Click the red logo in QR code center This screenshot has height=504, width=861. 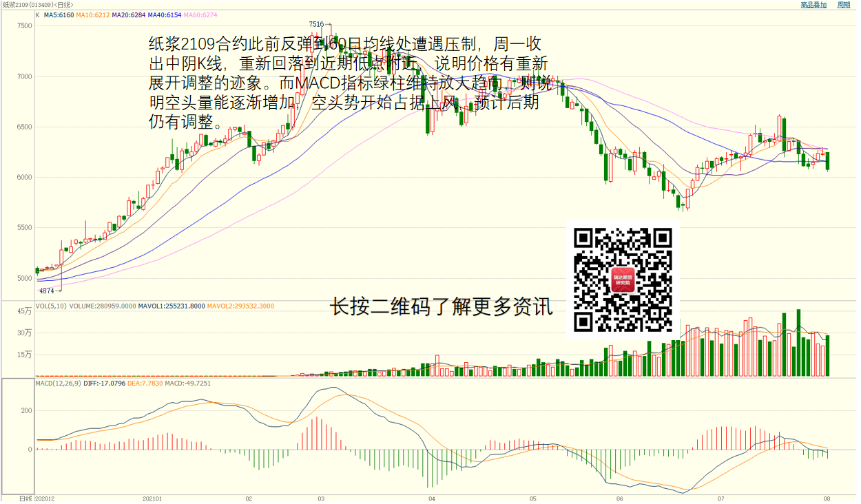tap(623, 280)
